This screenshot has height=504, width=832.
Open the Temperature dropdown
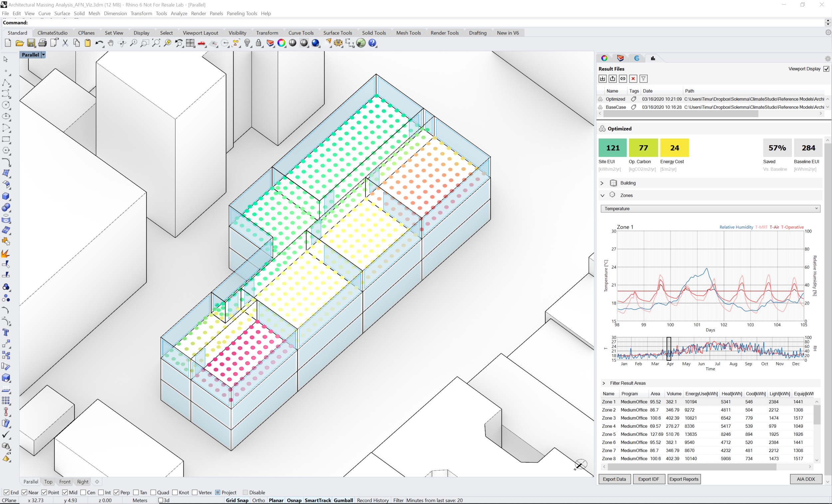710,208
